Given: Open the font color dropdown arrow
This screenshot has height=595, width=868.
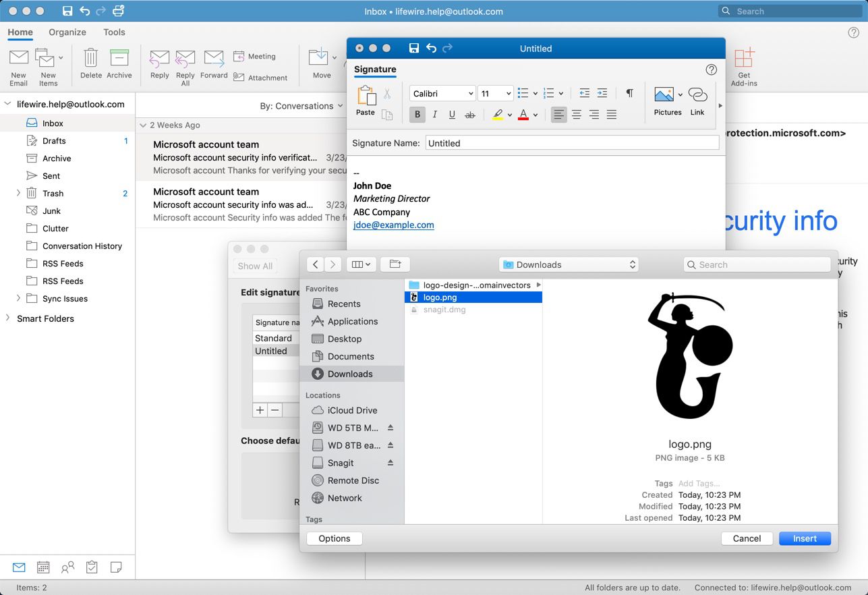Looking at the screenshot, I should click(x=536, y=115).
